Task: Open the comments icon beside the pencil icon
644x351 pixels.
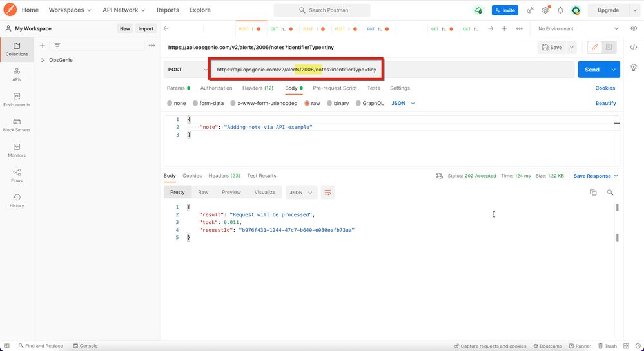Action: (x=609, y=47)
